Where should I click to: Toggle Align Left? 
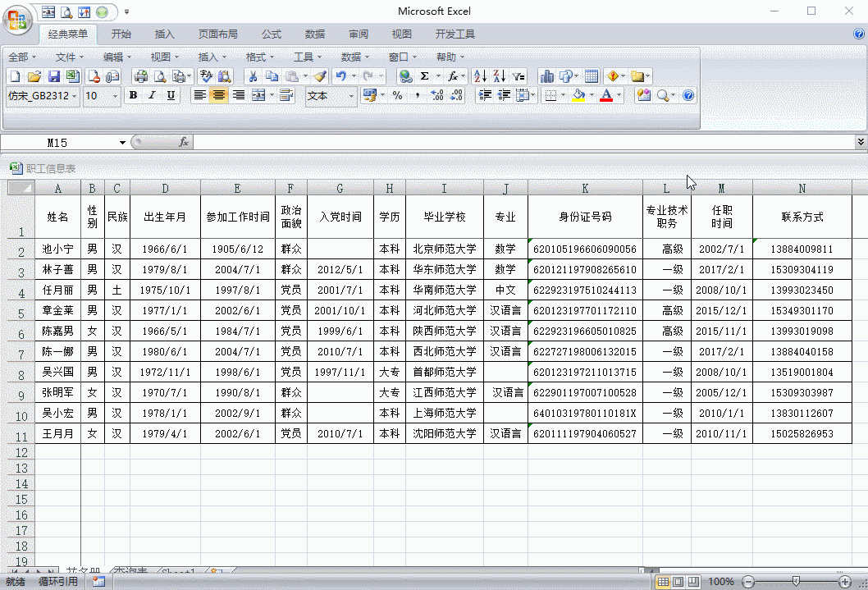(200, 96)
